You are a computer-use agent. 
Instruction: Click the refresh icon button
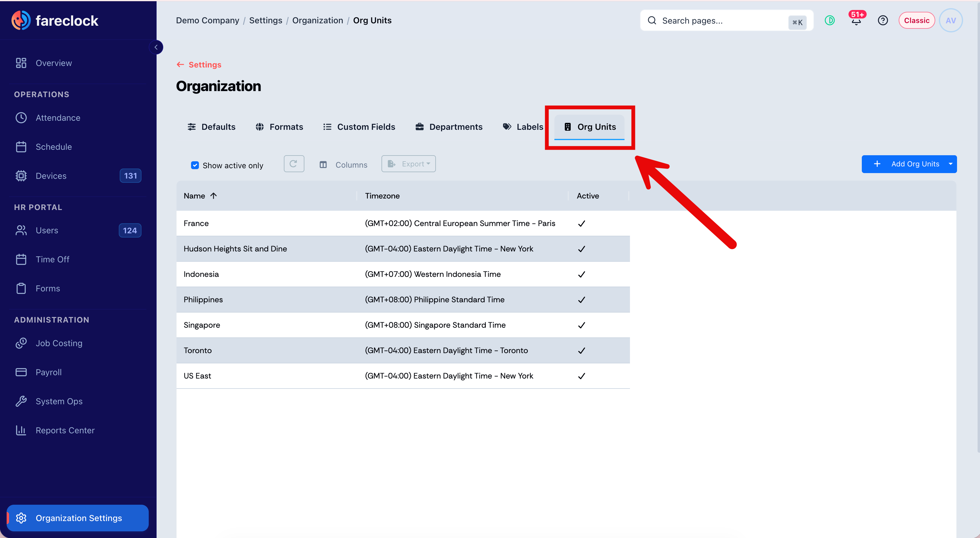point(294,164)
